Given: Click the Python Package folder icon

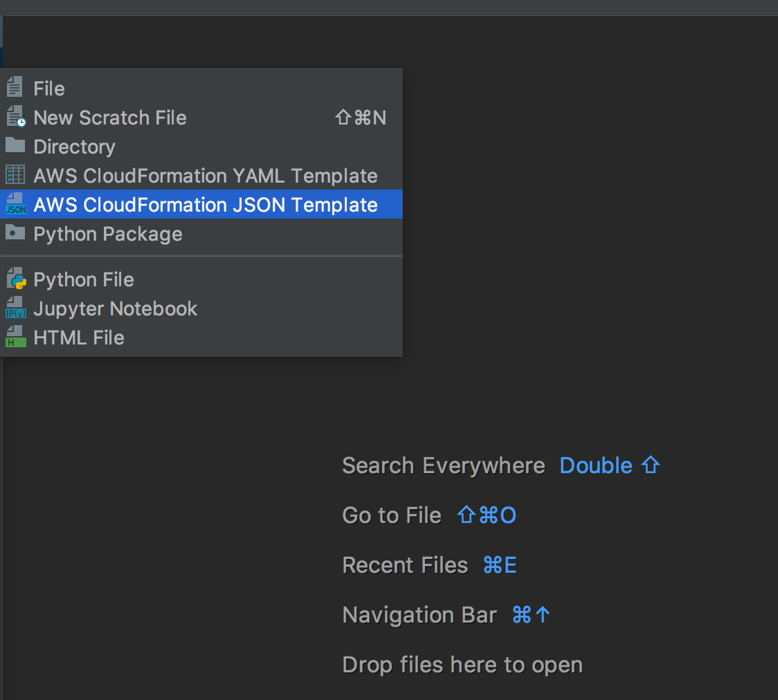Looking at the screenshot, I should pos(15,232).
